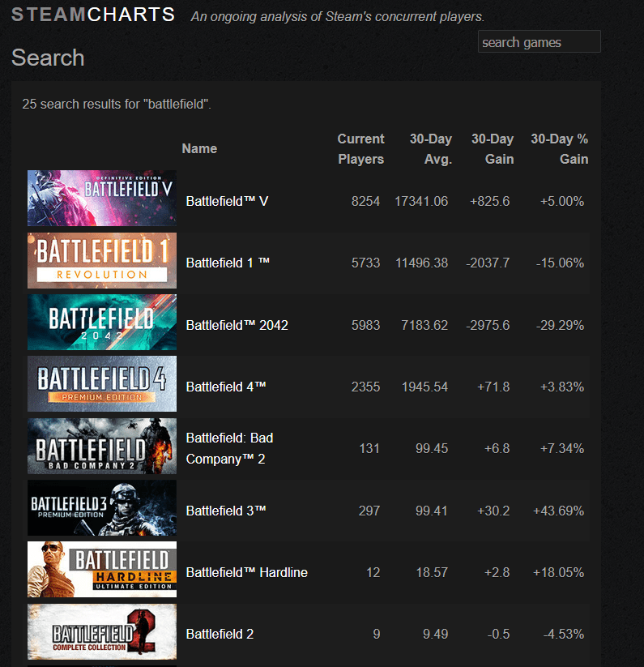
Task: Focus the search games input field
Action: pos(539,41)
